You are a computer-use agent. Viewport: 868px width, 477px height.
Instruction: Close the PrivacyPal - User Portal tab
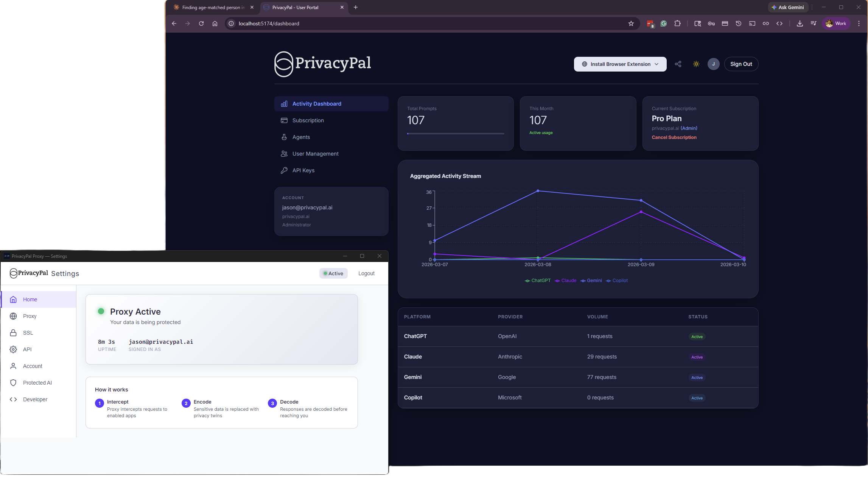pos(342,7)
